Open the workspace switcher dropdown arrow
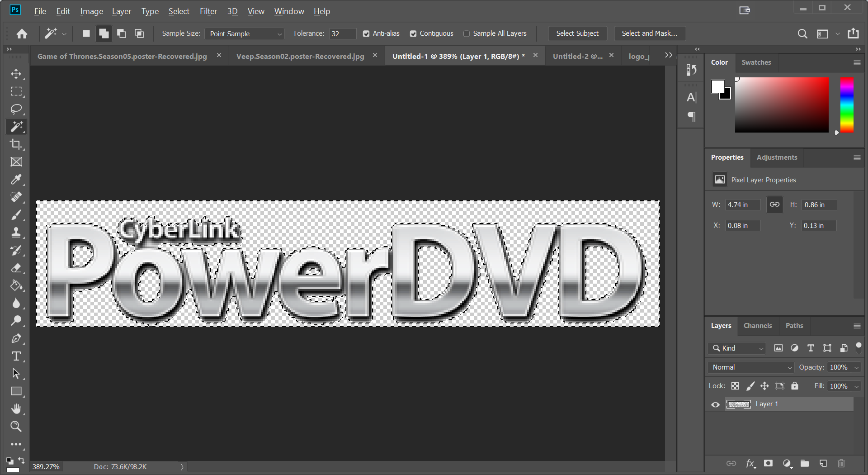 coord(837,34)
